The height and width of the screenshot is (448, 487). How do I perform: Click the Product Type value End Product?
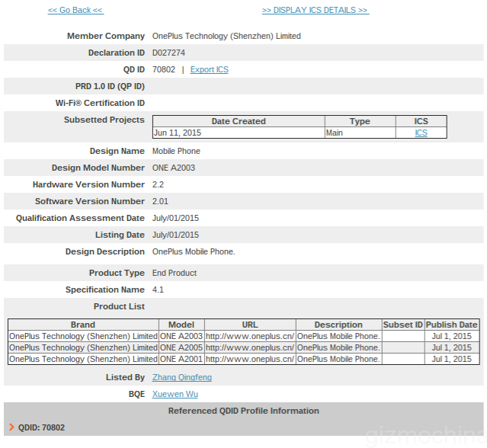point(175,273)
